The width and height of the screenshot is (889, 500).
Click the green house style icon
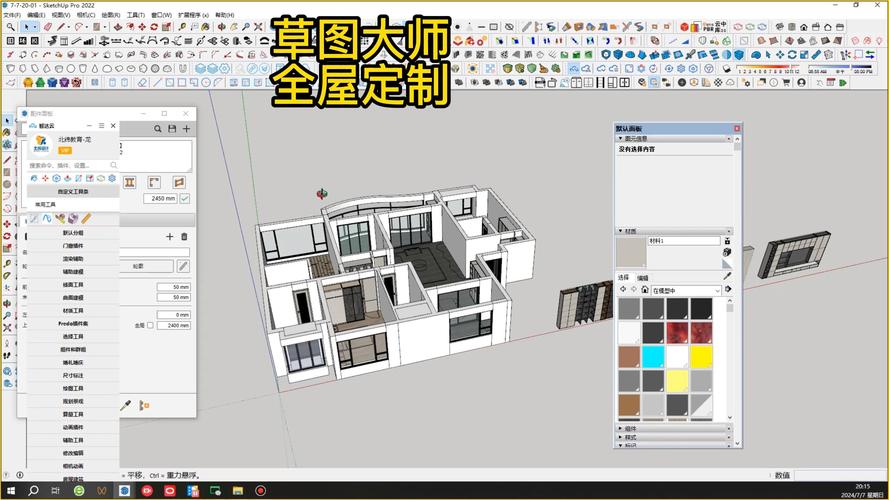tap(40, 82)
